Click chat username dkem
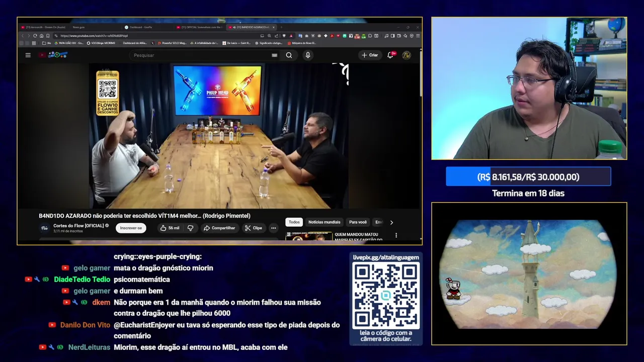 [101, 302]
